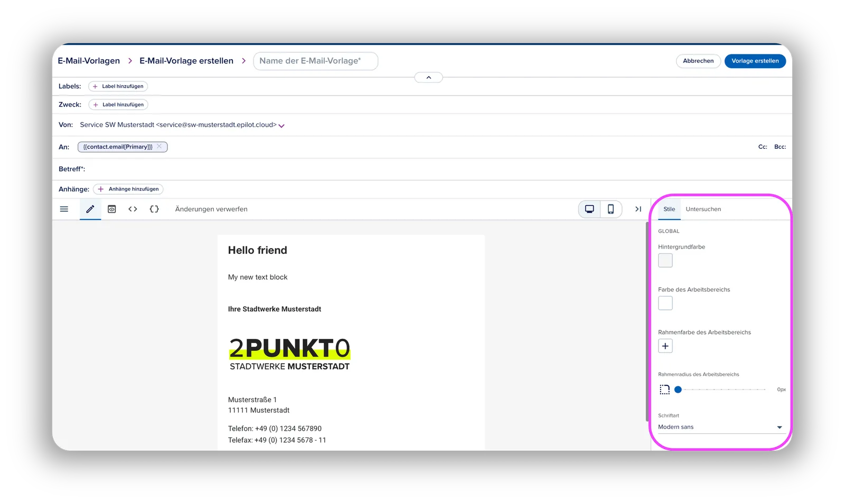Viewport: 845px width, 504px height.
Task: Click the border radius corner icon
Action: click(x=665, y=389)
